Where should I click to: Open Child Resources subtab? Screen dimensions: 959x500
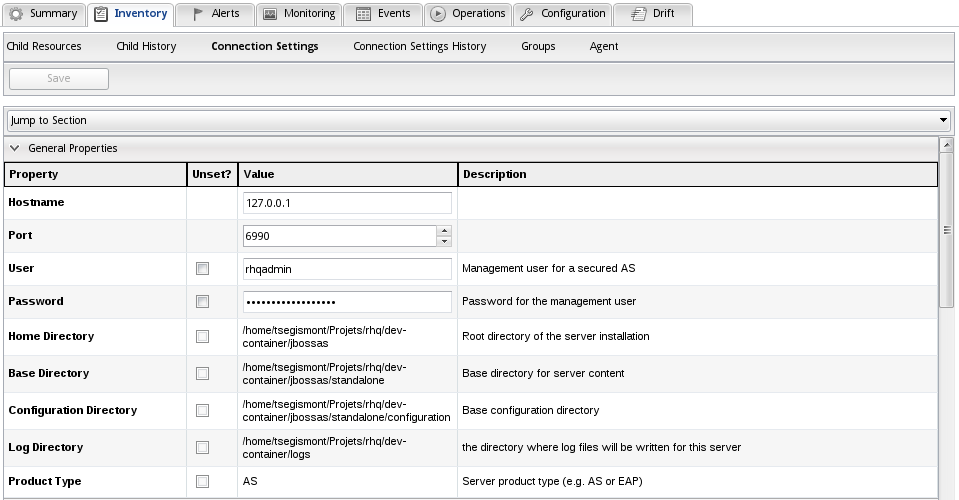(44, 46)
